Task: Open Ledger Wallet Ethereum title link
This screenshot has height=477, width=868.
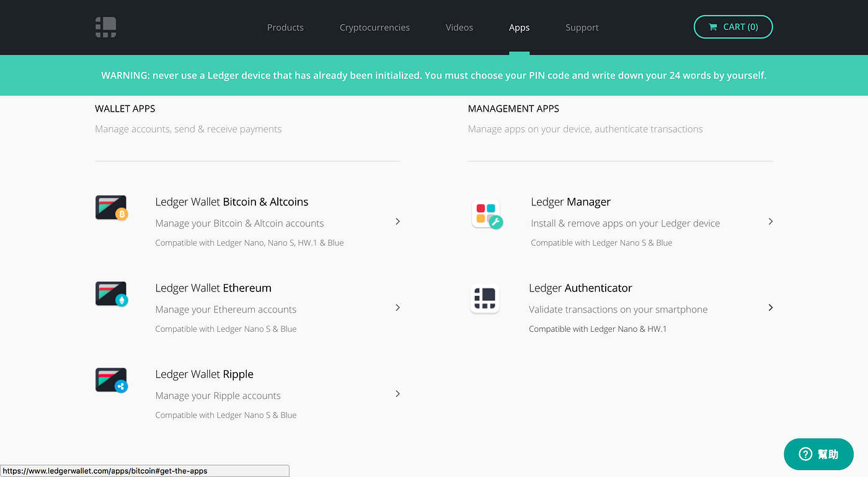Action: 213,288
